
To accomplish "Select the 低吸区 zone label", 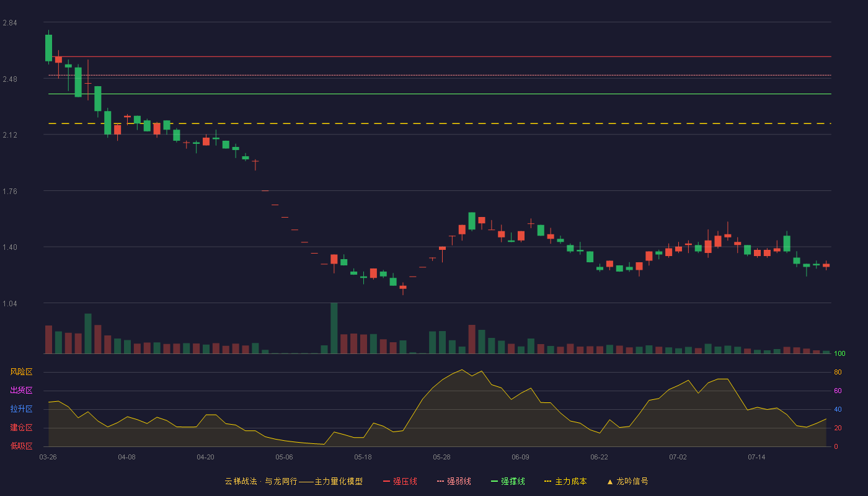I will pos(21,446).
